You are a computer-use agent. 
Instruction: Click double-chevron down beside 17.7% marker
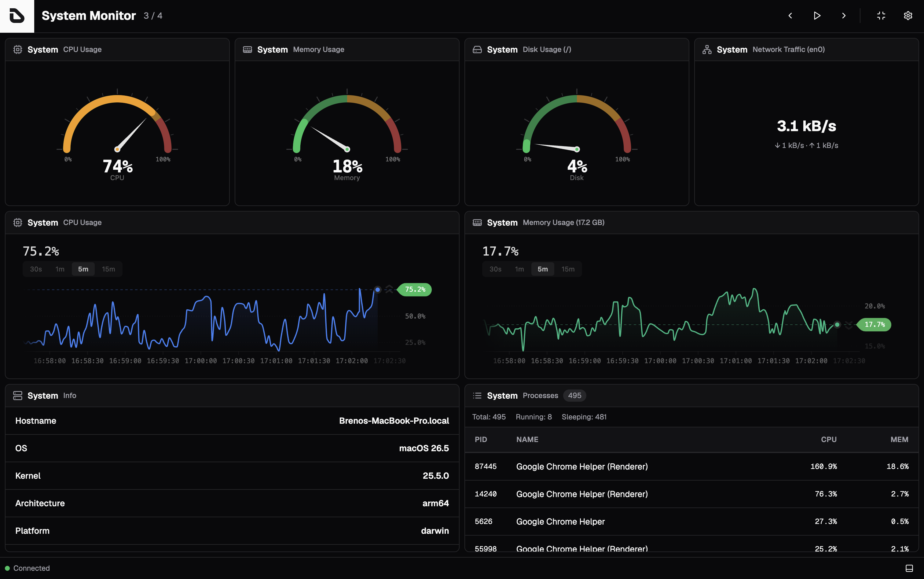849,325
